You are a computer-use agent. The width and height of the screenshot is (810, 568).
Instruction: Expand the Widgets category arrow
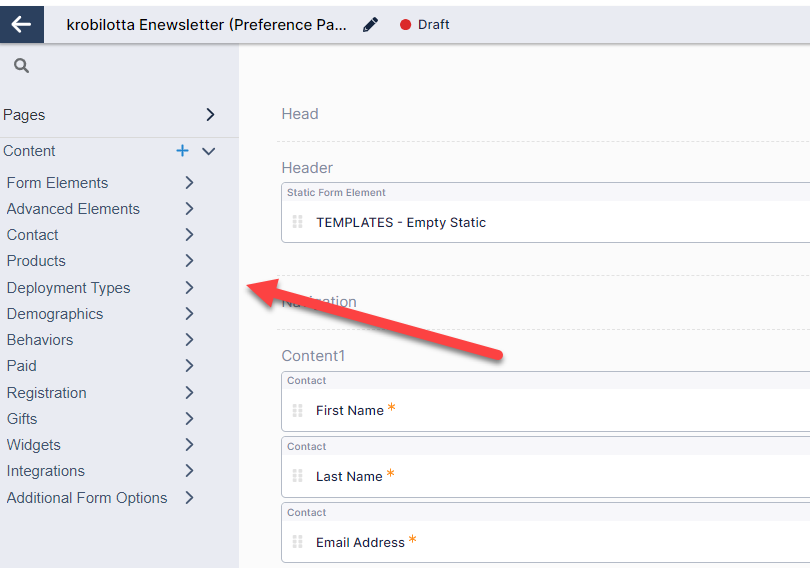[189, 445]
